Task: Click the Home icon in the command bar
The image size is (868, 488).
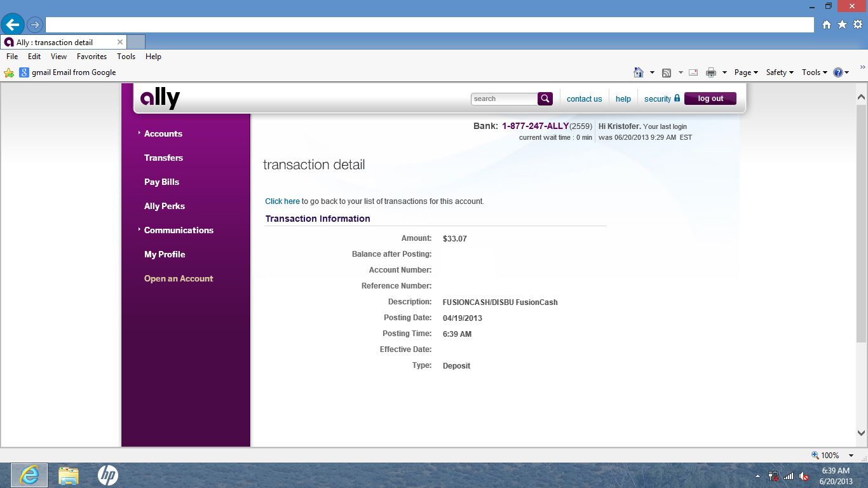Action: [639, 72]
